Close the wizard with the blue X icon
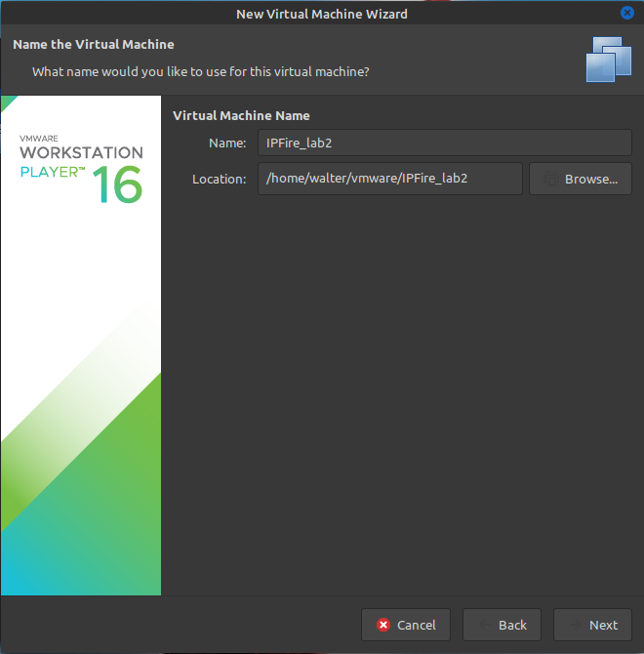644x654 pixels. coord(626,13)
